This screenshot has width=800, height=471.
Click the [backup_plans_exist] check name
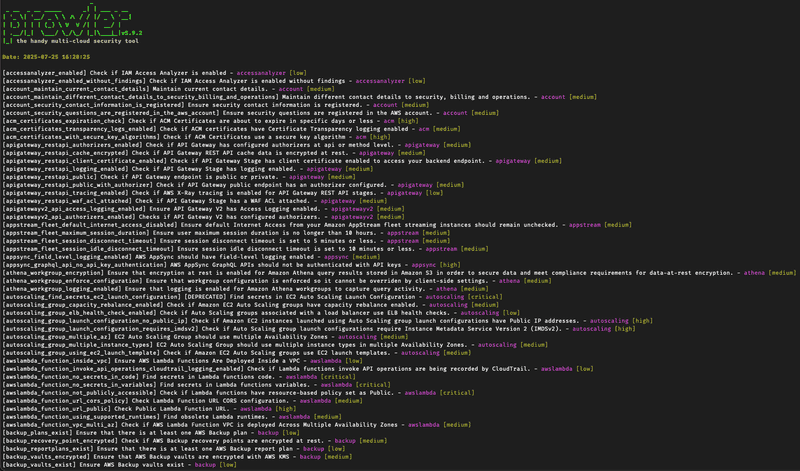(x=37, y=433)
